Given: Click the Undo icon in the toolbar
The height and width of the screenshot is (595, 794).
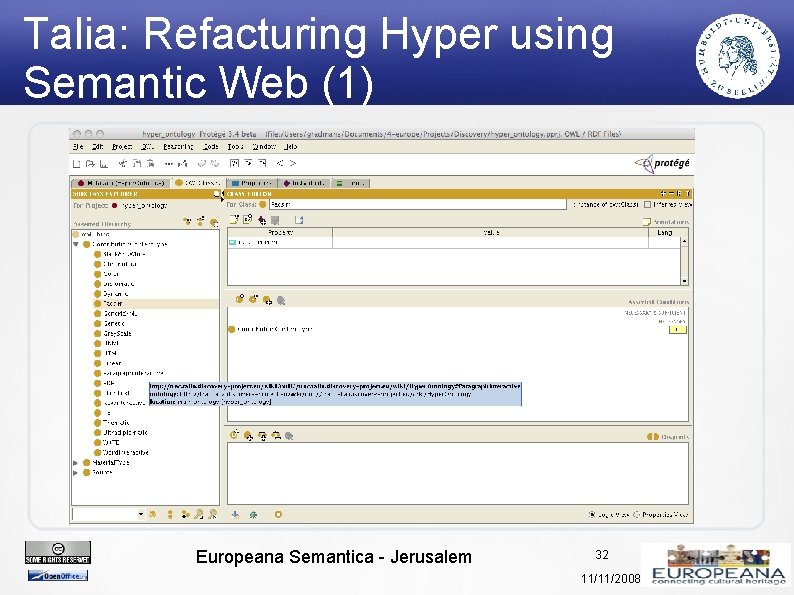Looking at the screenshot, I should [x=202, y=164].
